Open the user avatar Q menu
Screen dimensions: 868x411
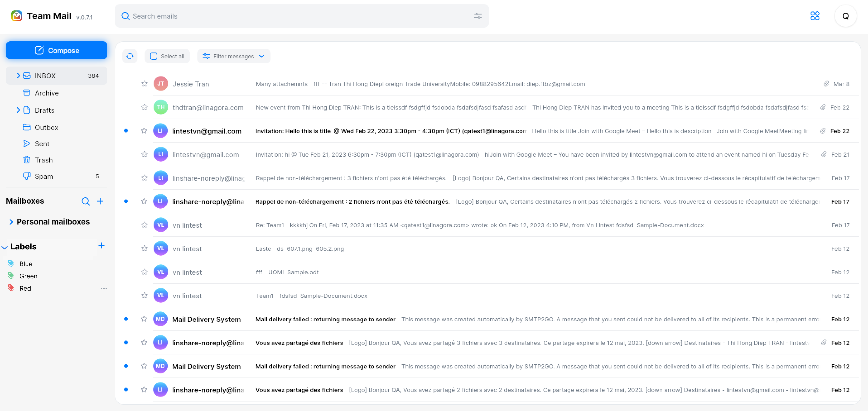845,16
